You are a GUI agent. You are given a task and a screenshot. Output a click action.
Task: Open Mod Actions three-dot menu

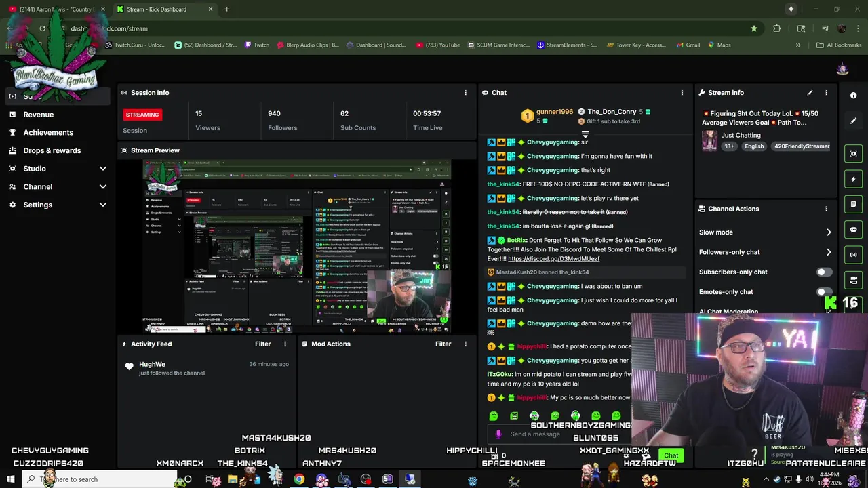pos(465,344)
